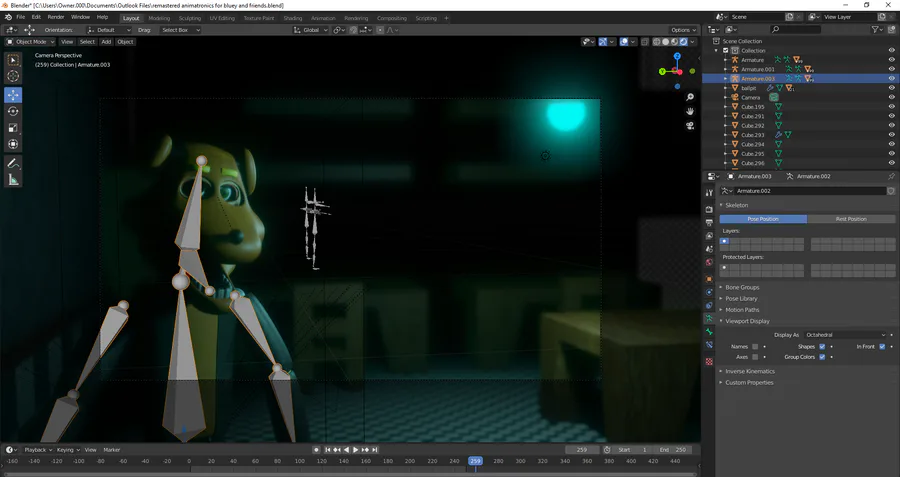The height and width of the screenshot is (477, 900).
Task: Pick the Annotate tool
Action: pos(13,164)
